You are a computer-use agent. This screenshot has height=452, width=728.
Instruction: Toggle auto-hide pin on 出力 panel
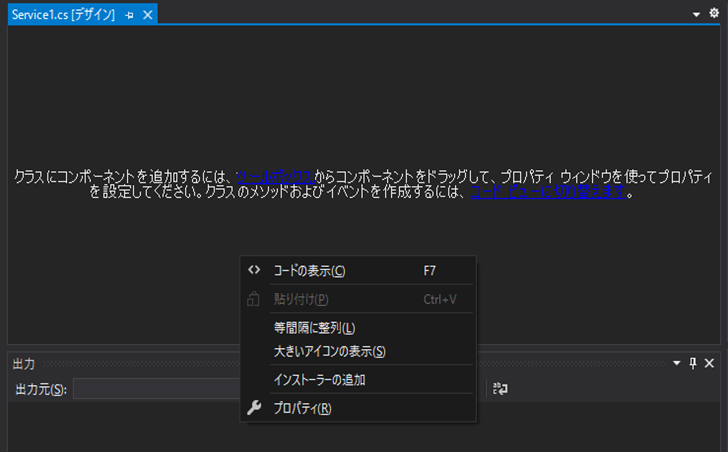click(693, 363)
